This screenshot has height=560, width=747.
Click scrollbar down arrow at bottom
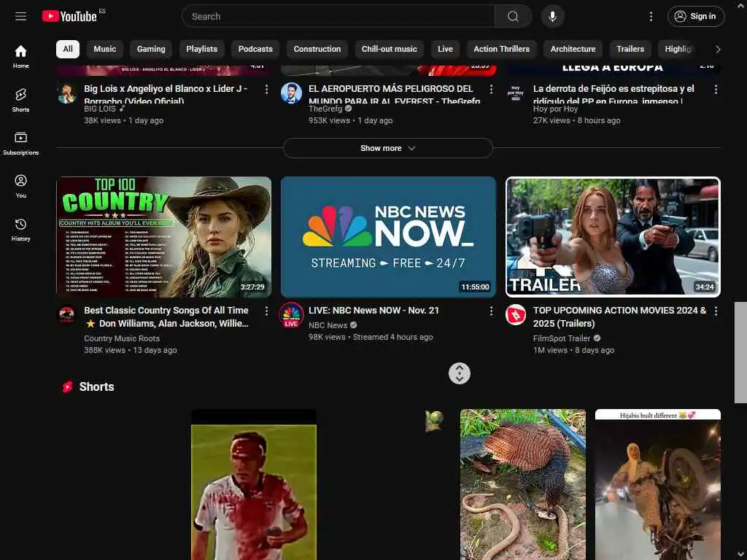pos(740,555)
